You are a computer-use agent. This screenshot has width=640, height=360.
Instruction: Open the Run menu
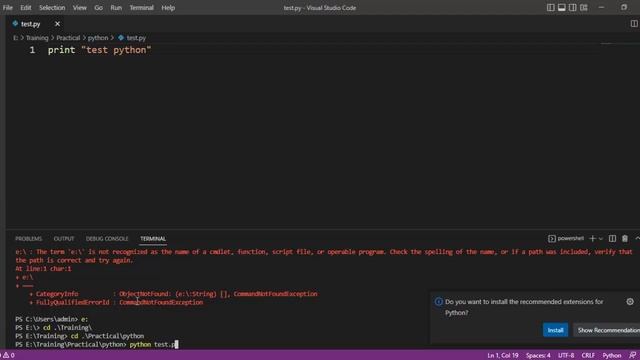(x=116, y=8)
